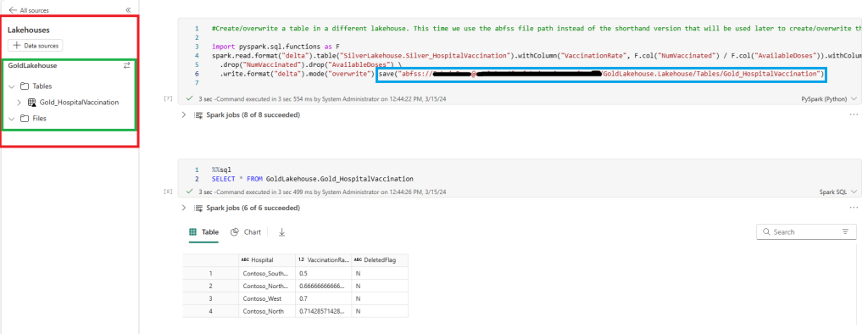Collapse the Files folder
The width and height of the screenshot is (868, 334).
(12, 119)
